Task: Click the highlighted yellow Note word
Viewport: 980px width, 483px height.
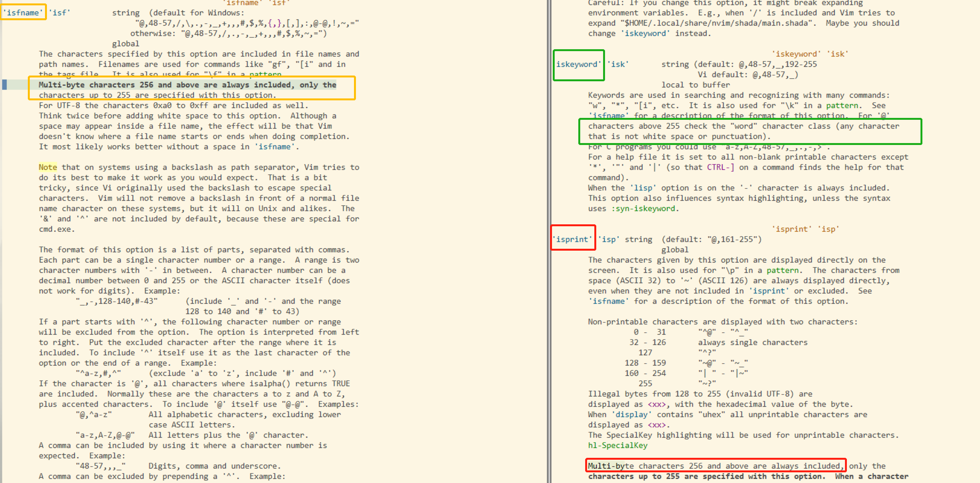Action: [48, 167]
